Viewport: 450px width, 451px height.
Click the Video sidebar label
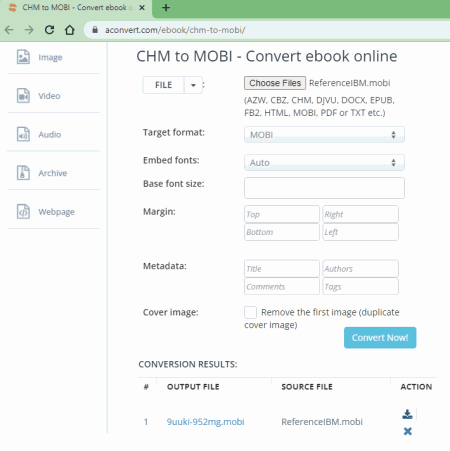(49, 96)
